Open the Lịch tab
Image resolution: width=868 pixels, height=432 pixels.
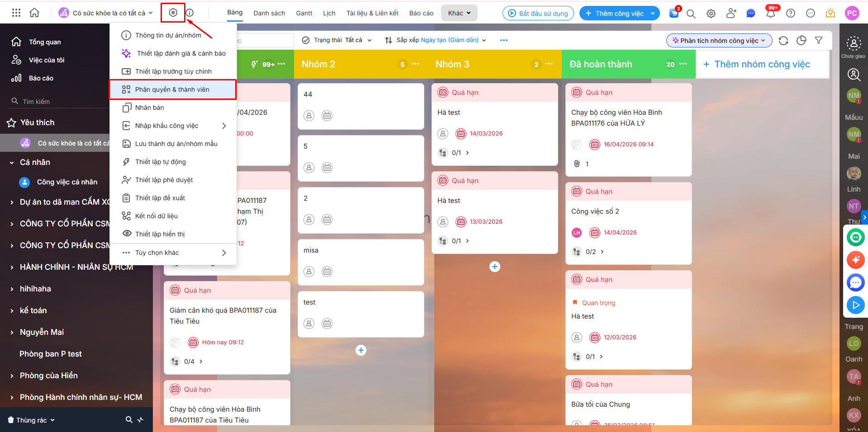(x=329, y=13)
